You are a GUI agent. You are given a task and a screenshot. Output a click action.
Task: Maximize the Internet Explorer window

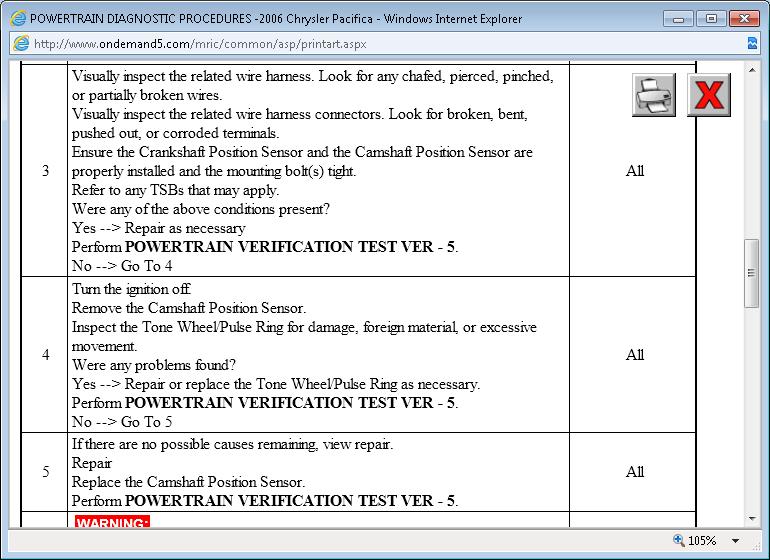coord(711,19)
